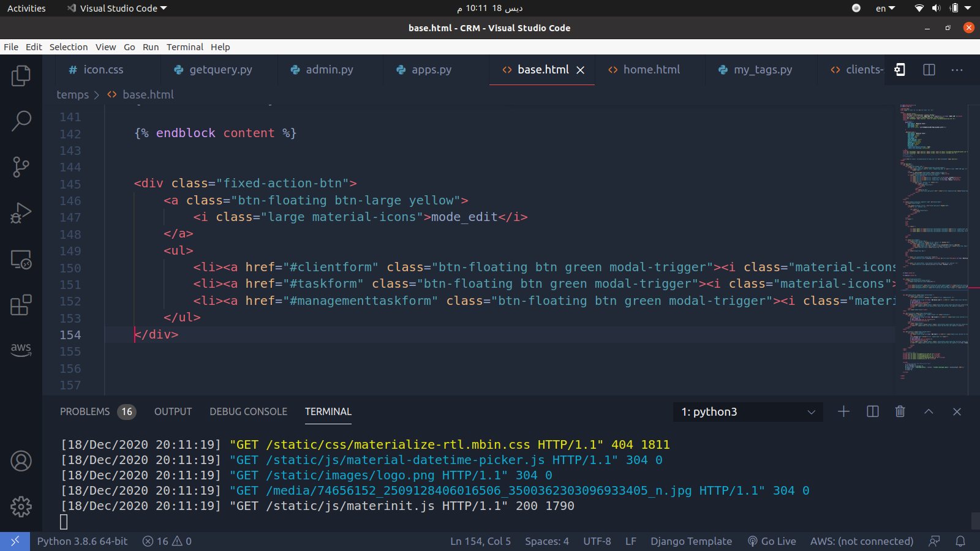Open the Help menu

pyautogui.click(x=220, y=47)
